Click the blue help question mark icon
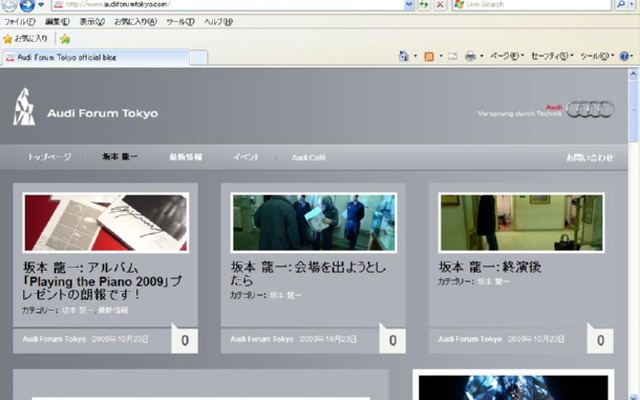 pyautogui.click(x=624, y=56)
